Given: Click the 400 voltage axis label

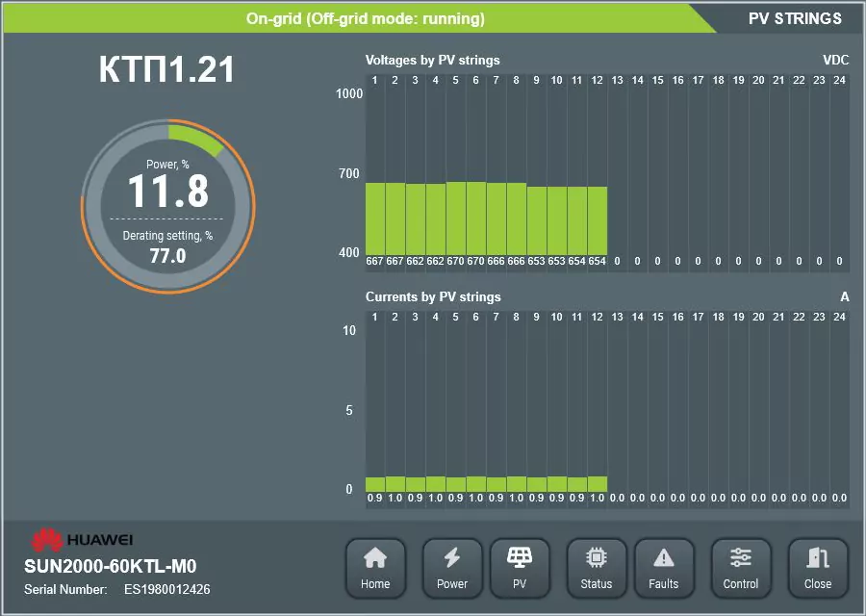Looking at the screenshot, I should coord(349,253).
